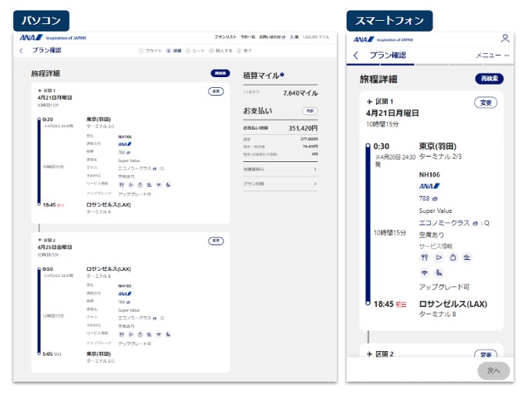Expand the プラン印刷 row chevron
This screenshot has height=395, width=532.
(315, 184)
